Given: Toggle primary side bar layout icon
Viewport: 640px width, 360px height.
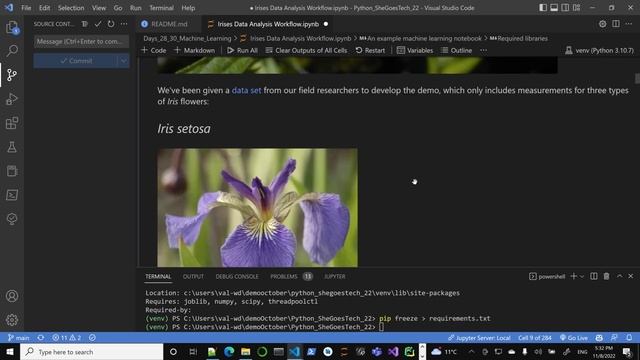Looking at the screenshot, I should click(x=543, y=8).
